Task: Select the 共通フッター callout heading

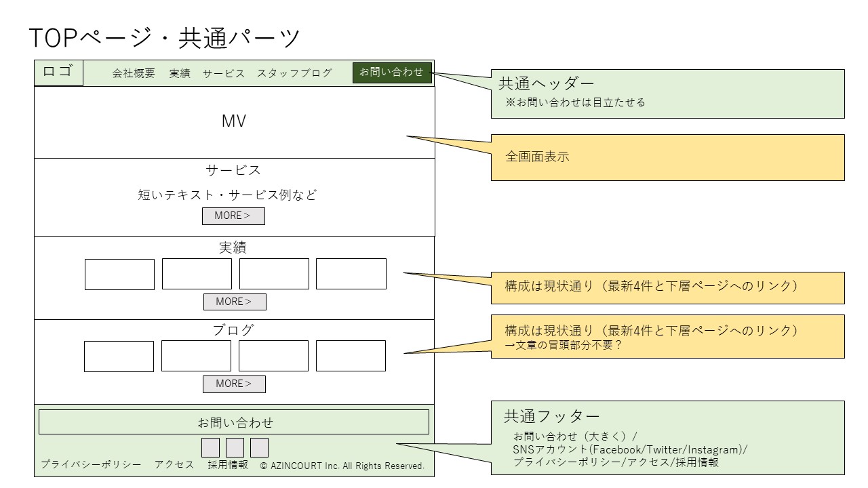Action: point(552,416)
